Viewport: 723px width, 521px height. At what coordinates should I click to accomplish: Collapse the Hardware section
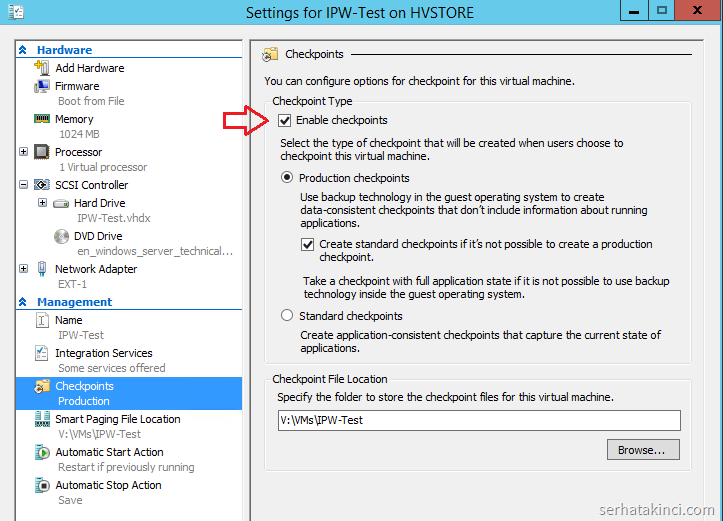tap(23, 50)
